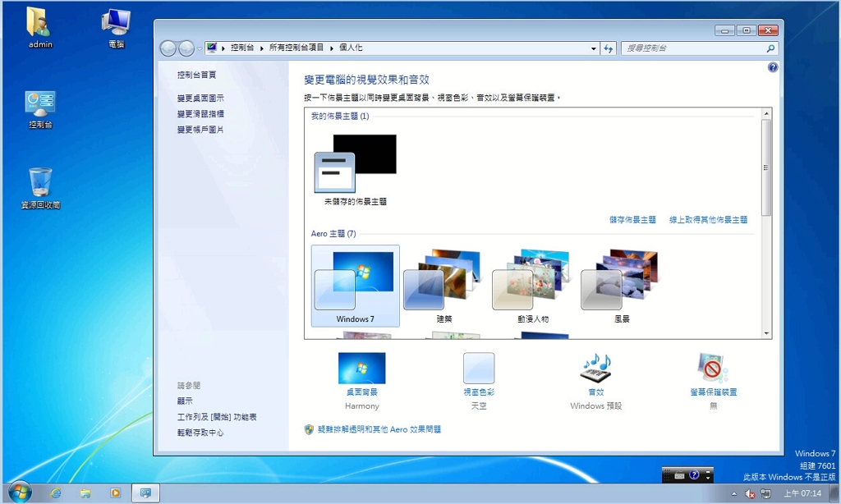Select the 建築 theme
841x504 pixels.
(x=444, y=286)
